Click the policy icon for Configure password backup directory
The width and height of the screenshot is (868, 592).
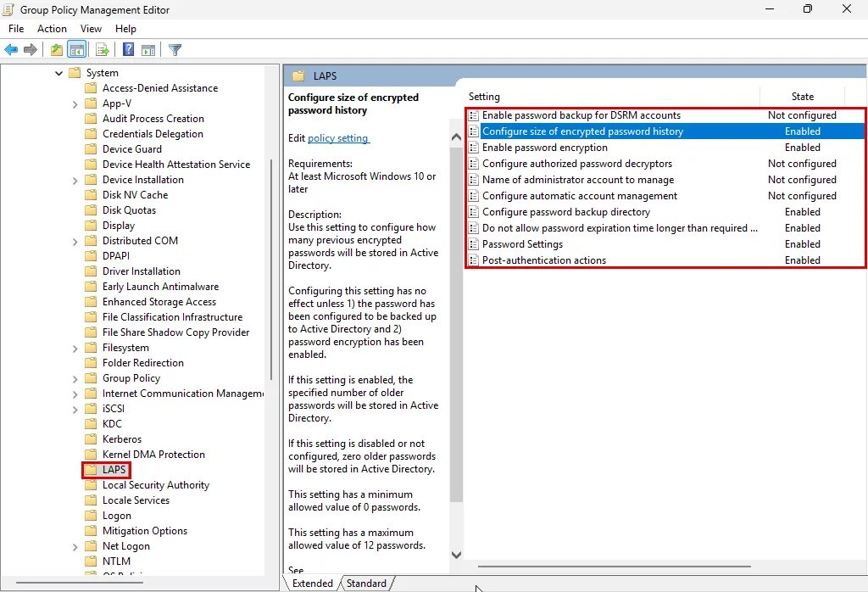click(474, 212)
